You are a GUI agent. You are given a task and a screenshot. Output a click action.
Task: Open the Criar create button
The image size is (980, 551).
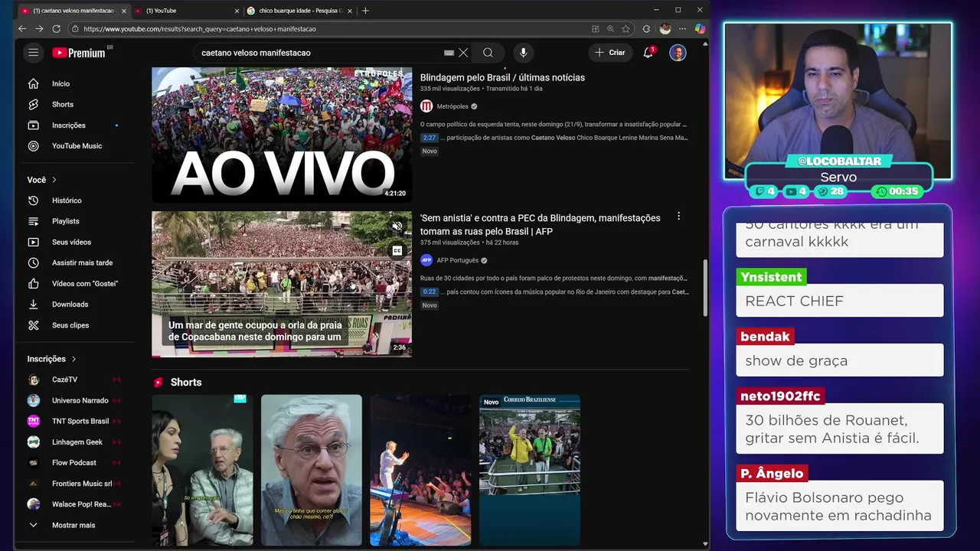(x=610, y=53)
